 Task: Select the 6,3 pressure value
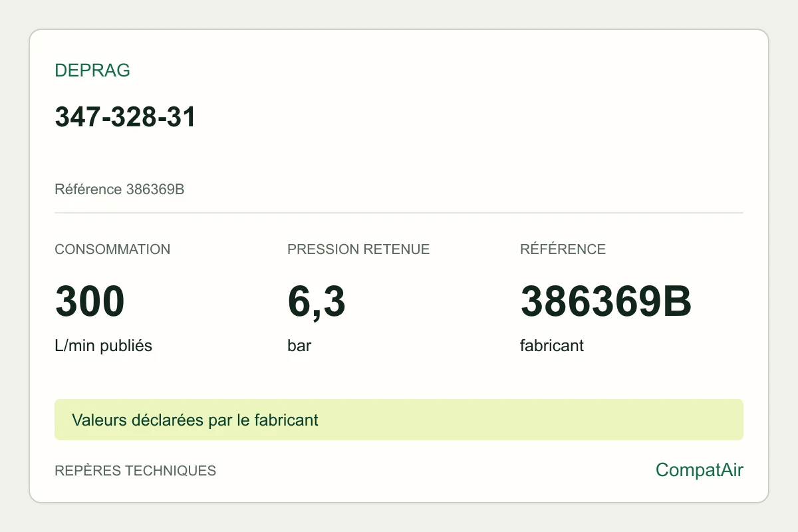[317, 303]
